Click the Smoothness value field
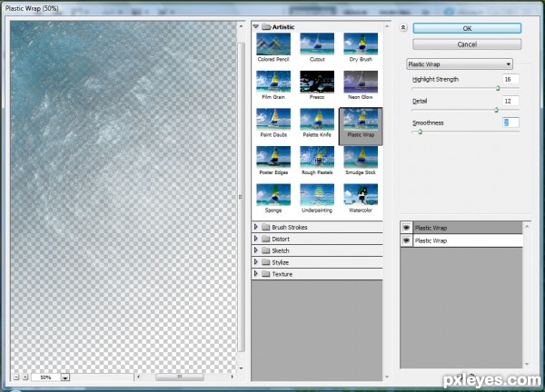The image size is (545, 392). click(x=510, y=122)
